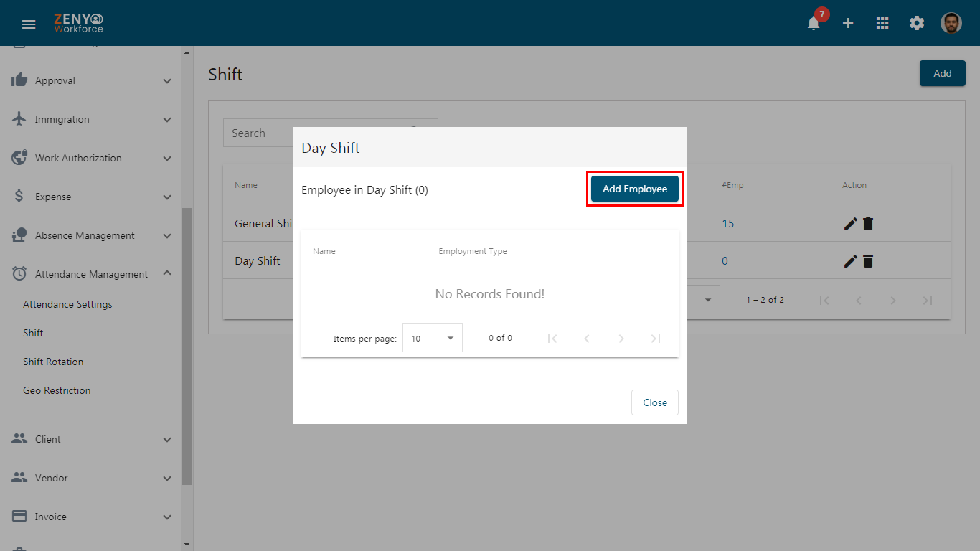Click the General Shift employee count 15
This screenshot has width=980, height=551.
coord(728,224)
